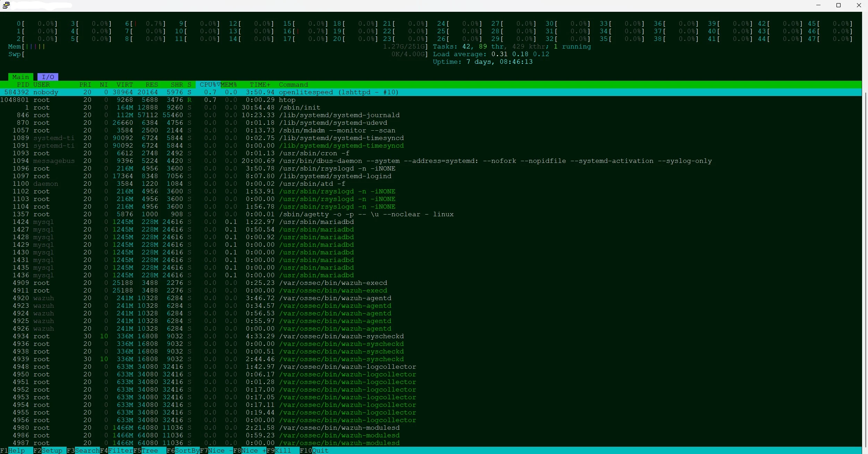
Task: Sort by the USER column header
Action: click(42, 85)
